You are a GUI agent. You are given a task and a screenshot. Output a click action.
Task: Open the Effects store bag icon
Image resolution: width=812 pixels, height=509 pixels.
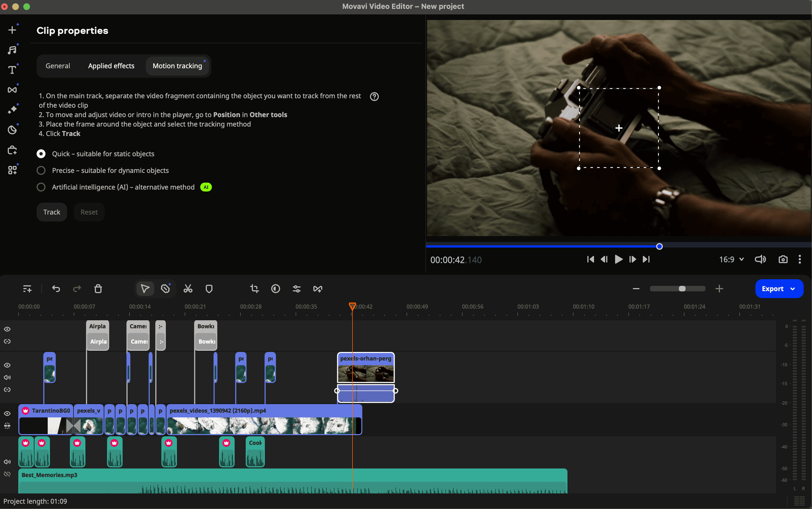(12, 150)
